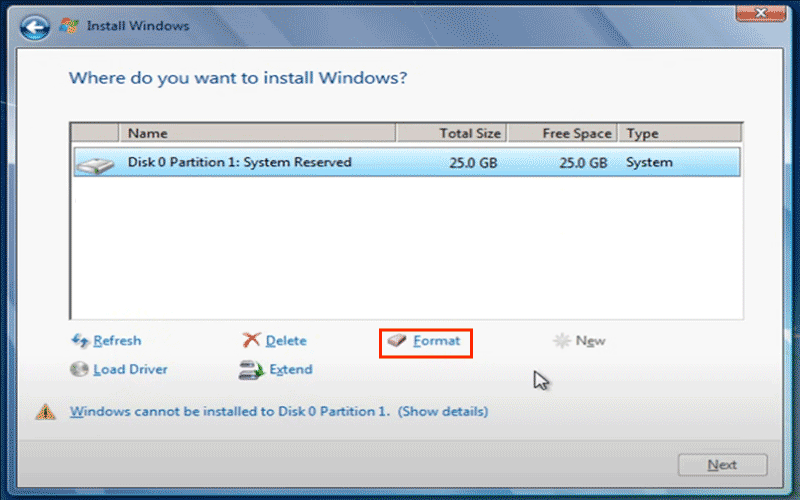
Task: Click the red X Delete icon
Action: pos(251,340)
